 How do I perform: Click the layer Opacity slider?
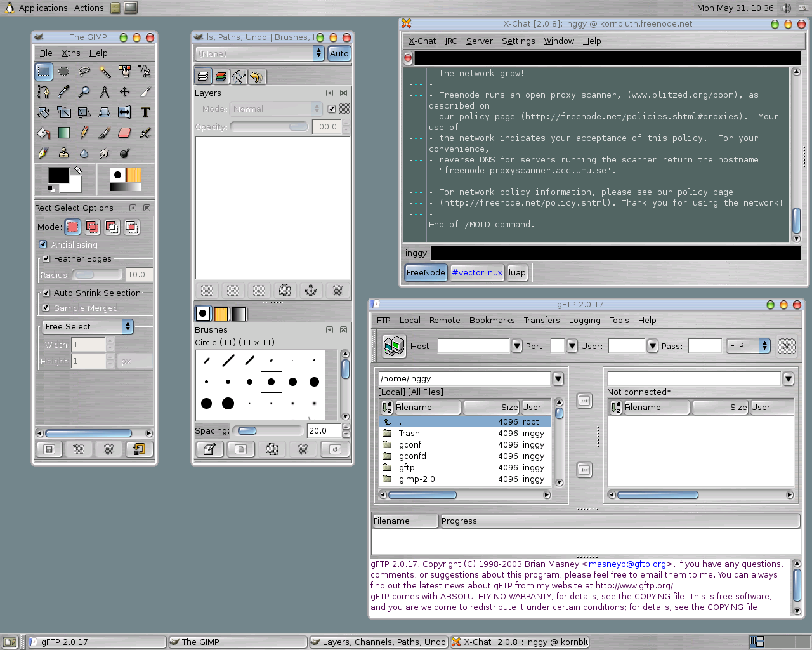point(270,127)
